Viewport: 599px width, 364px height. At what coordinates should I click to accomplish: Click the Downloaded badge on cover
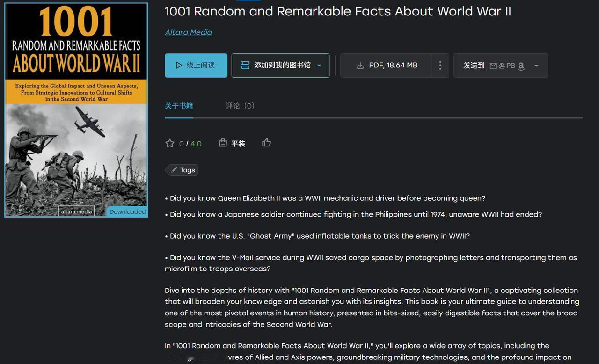click(x=127, y=211)
